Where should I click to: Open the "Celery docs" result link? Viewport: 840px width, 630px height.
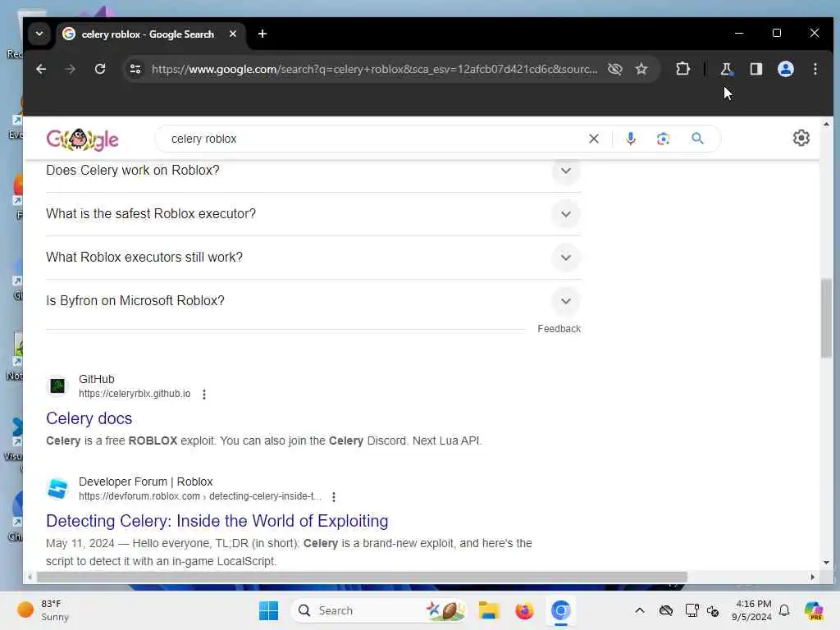pos(89,418)
